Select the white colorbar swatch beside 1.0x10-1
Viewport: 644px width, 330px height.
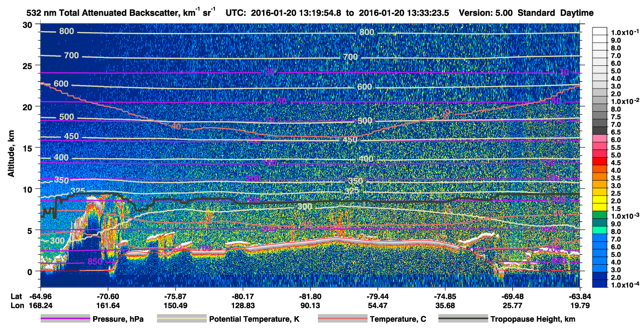[600, 32]
